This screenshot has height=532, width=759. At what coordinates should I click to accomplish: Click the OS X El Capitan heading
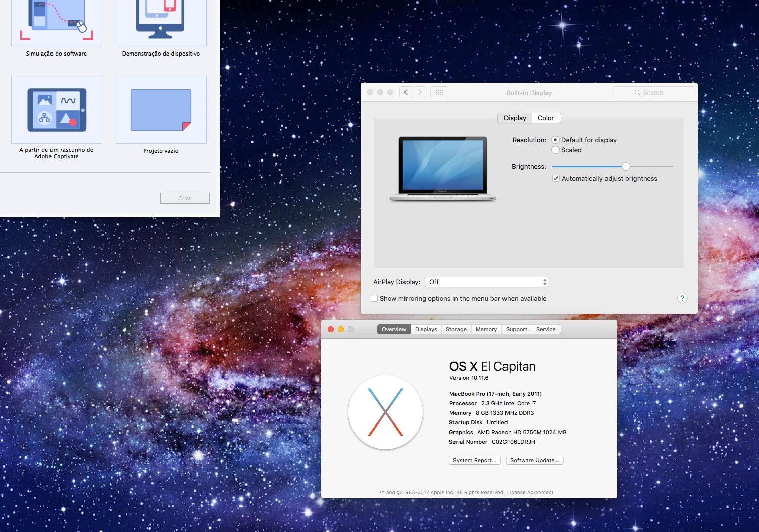[x=492, y=366]
